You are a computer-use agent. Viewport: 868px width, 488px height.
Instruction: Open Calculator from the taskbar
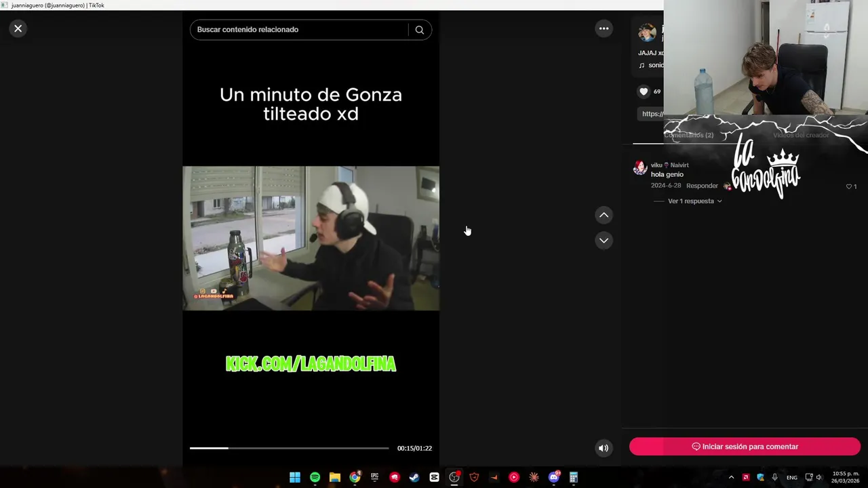(574, 477)
